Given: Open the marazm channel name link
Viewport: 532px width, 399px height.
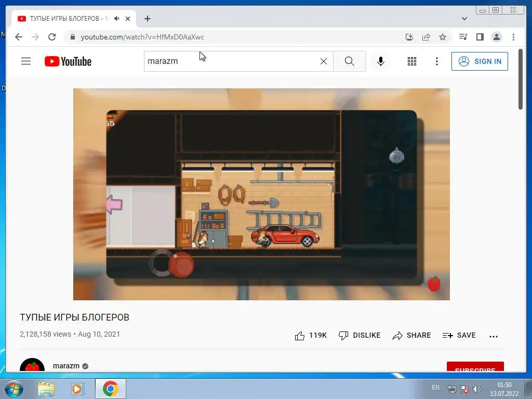Looking at the screenshot, I should coord(66,366).
